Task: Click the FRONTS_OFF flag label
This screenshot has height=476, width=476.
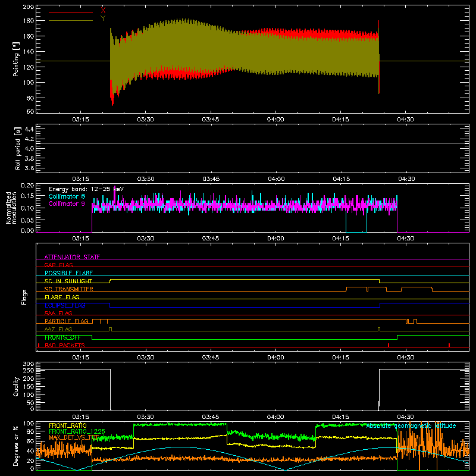Action: (62, 337)
